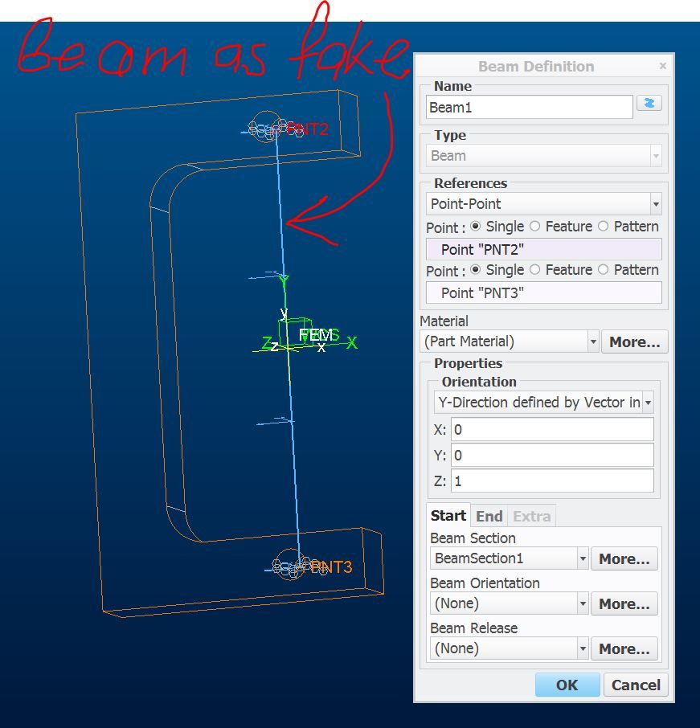This screenshot has width=700, height=728.
Task: Open the Point-Point references dropdown
Action: tap(656, 204)
